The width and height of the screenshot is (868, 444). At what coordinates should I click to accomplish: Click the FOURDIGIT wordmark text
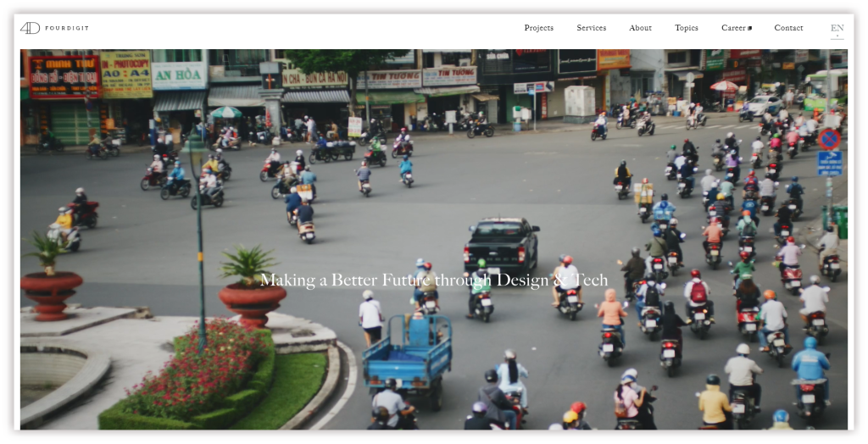point(67,28)
